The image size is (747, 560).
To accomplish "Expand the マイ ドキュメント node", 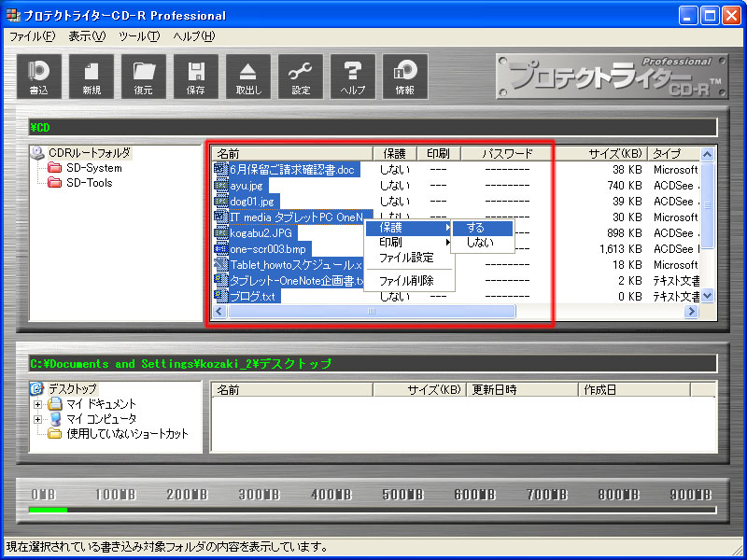I will 37,405.
